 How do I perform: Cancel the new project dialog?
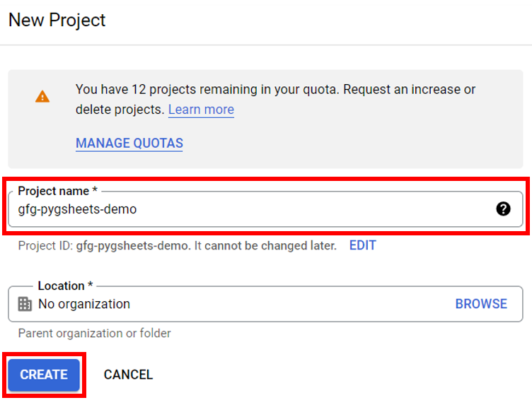128,375
